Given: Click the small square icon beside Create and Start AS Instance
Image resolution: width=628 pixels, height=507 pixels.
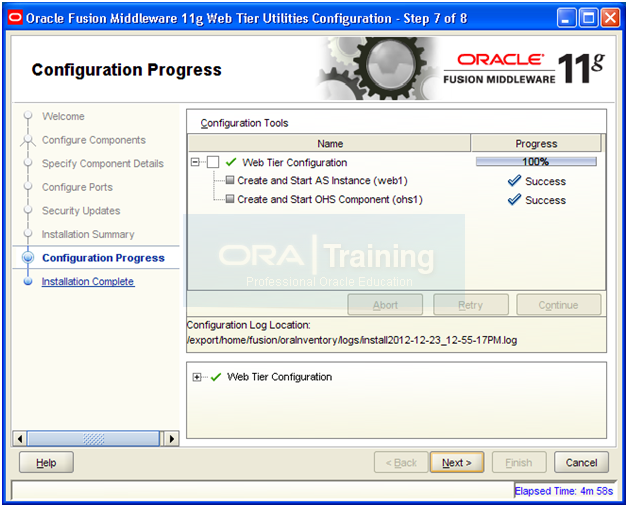Looking at the screenshot, I should (229, 180).
